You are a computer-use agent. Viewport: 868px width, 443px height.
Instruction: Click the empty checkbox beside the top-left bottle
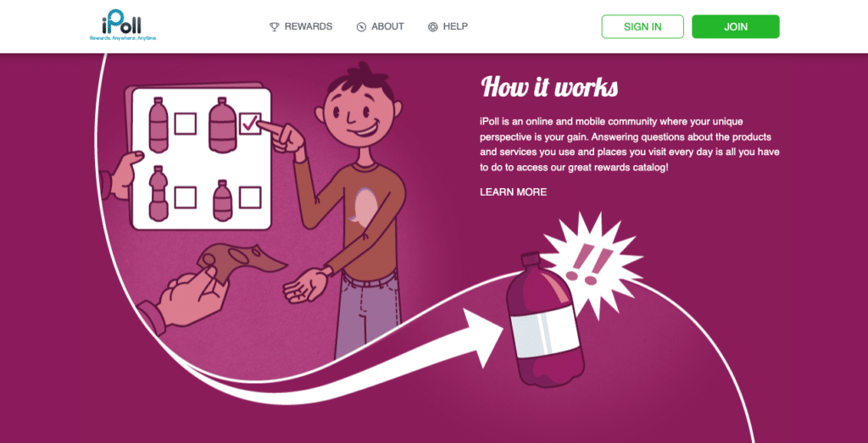[x=185, y=124]
